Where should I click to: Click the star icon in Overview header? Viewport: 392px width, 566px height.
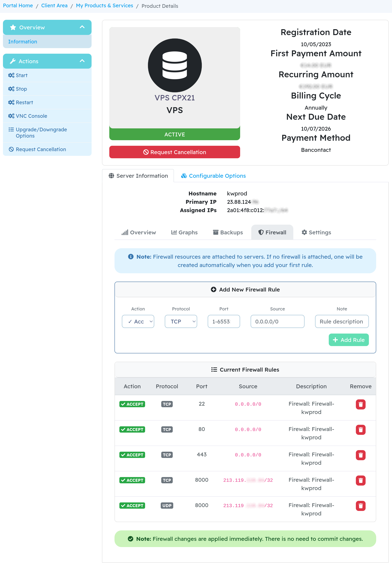coord(13,27)
